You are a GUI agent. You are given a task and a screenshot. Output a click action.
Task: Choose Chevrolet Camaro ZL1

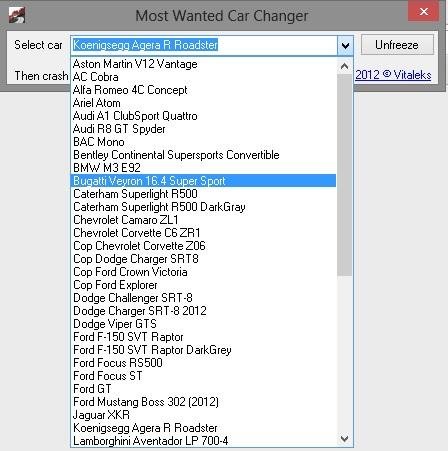pyautogui.click(x=203, y=220)
